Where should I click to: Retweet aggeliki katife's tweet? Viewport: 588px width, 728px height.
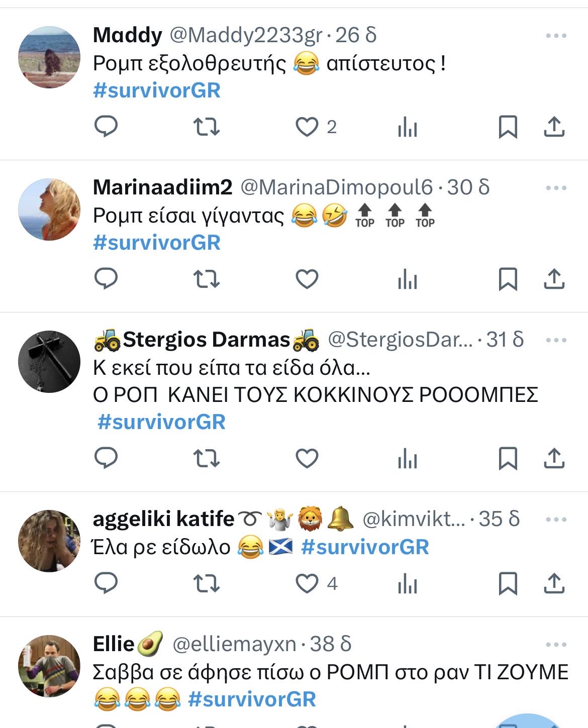pos(207,583)
